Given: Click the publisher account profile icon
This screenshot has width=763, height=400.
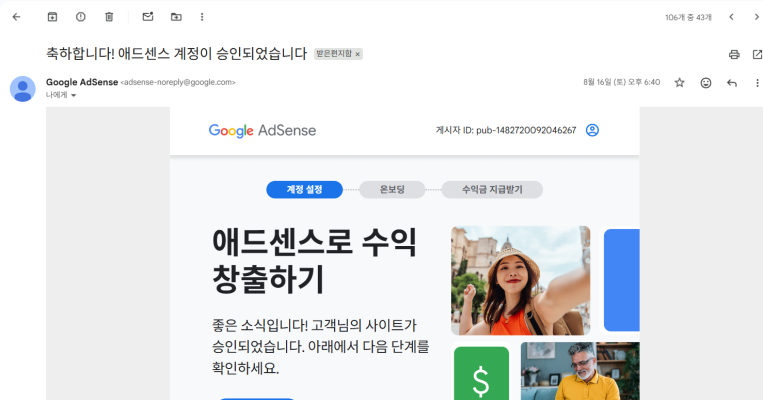Looking at the screenshot, I should pos(592,130).
